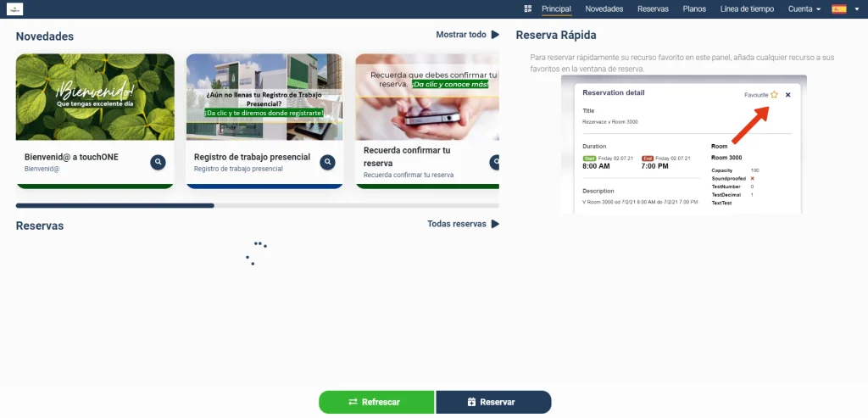Click the Mostrar todo link

click(461, 35)
